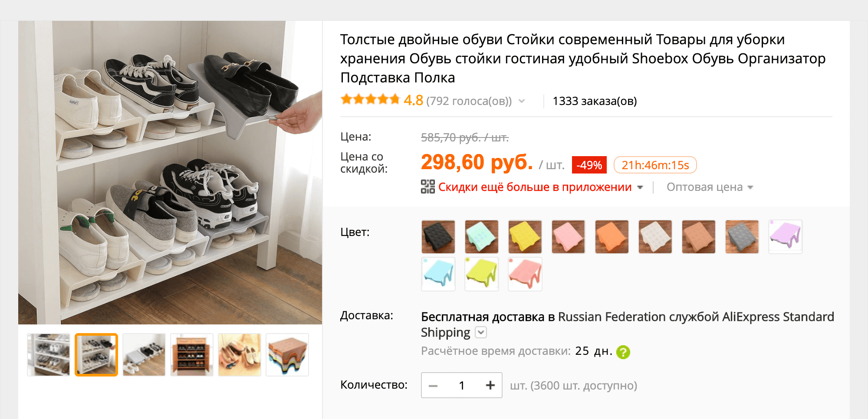Open the first shoe shelf thumbnail
The width and height of the screenshot is (868, 419).
pos(49,355)
